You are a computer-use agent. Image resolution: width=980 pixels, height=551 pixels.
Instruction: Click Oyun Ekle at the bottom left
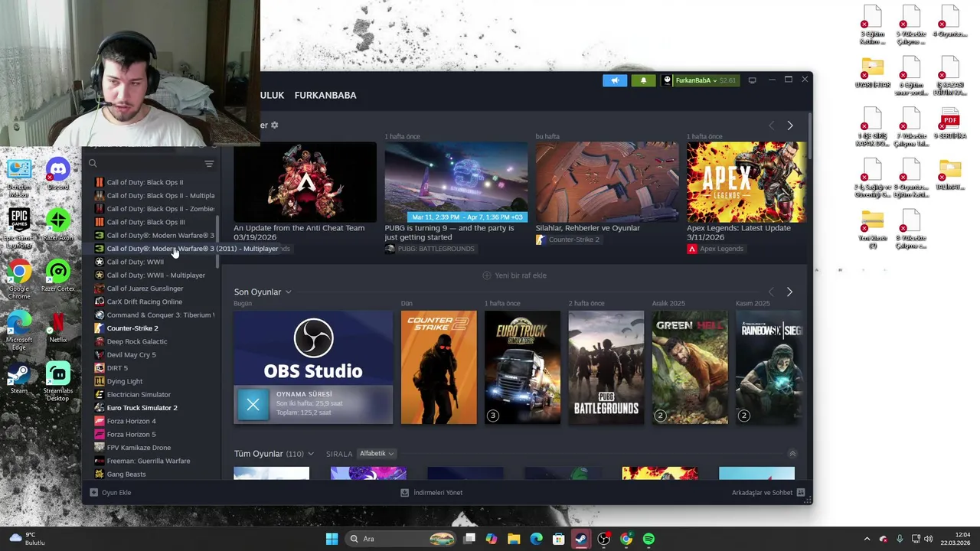(x=110, y=493)
